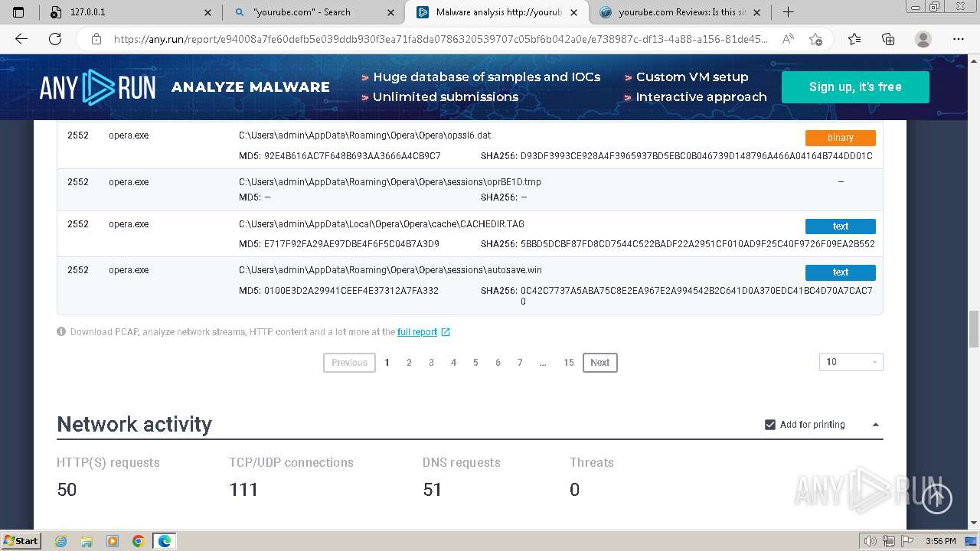Click the Next pagination button

pyautogui.click(x=599, y=363)
